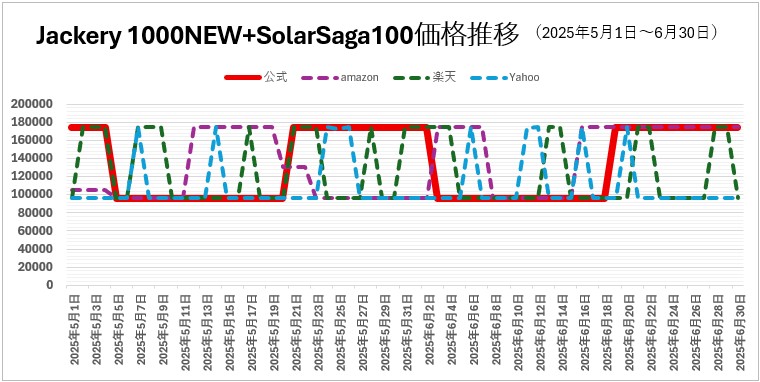Click the 2025年5月13日 x-axis label
This screenshot has width=760, height=382.
208,333
